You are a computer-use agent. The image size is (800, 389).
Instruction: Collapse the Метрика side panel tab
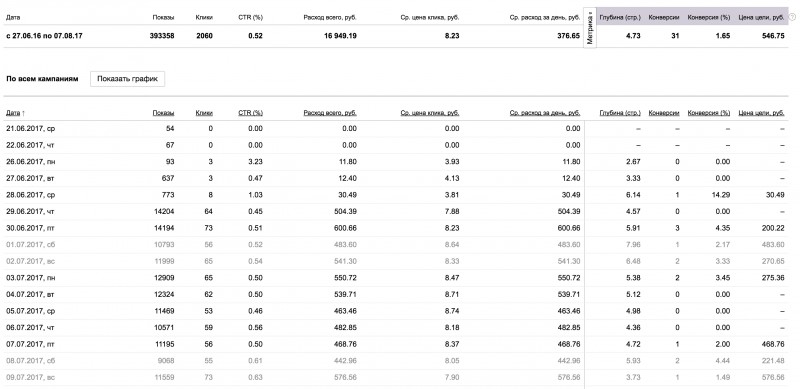pos(590,29)
